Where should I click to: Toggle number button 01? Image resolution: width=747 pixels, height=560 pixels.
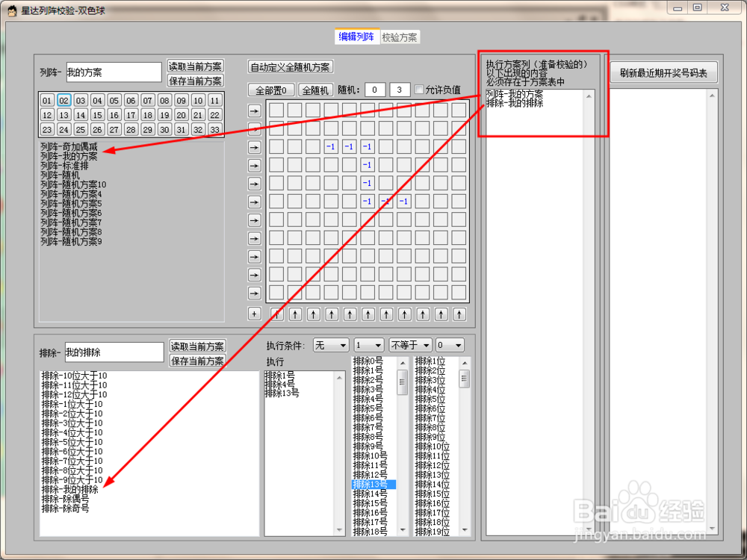[47, 101]
